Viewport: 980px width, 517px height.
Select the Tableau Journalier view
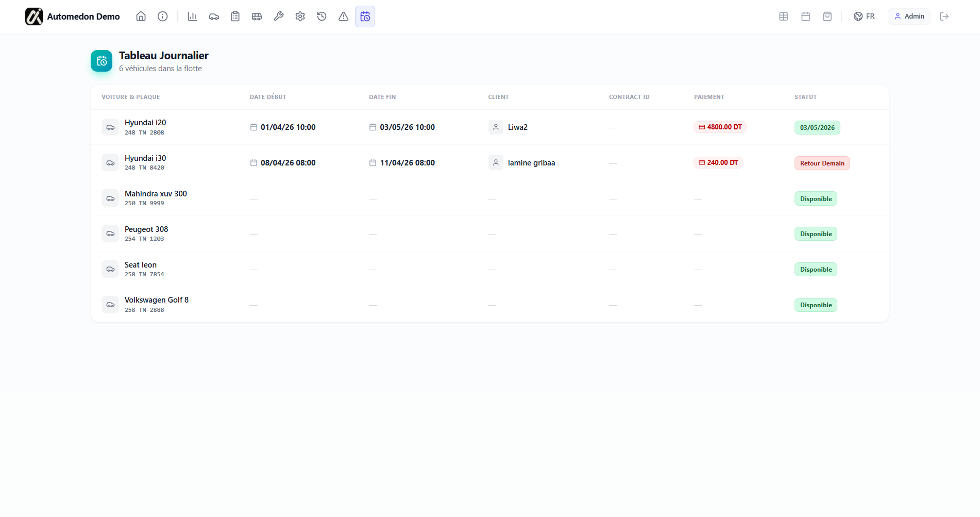pyautogui.click(x=365, y=16)
